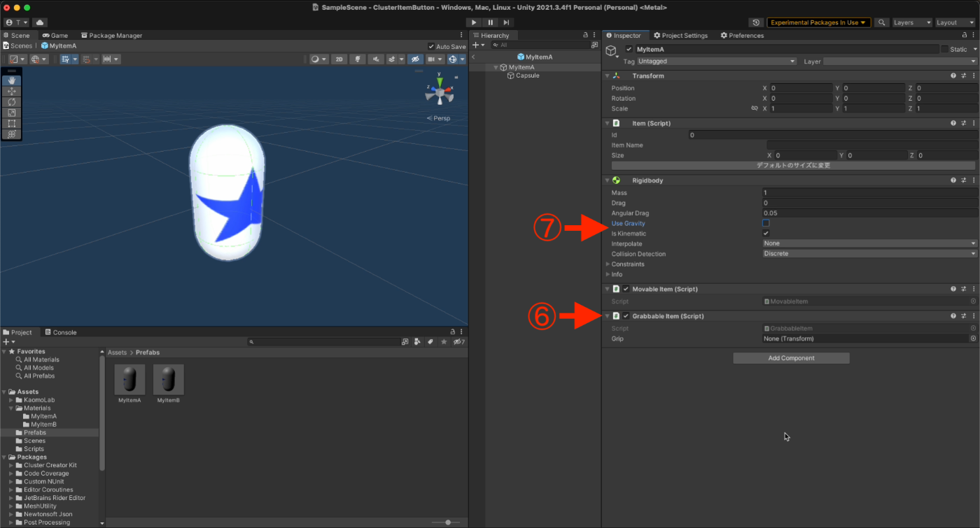Lock the Hierarchy panel

pos(585,35)
